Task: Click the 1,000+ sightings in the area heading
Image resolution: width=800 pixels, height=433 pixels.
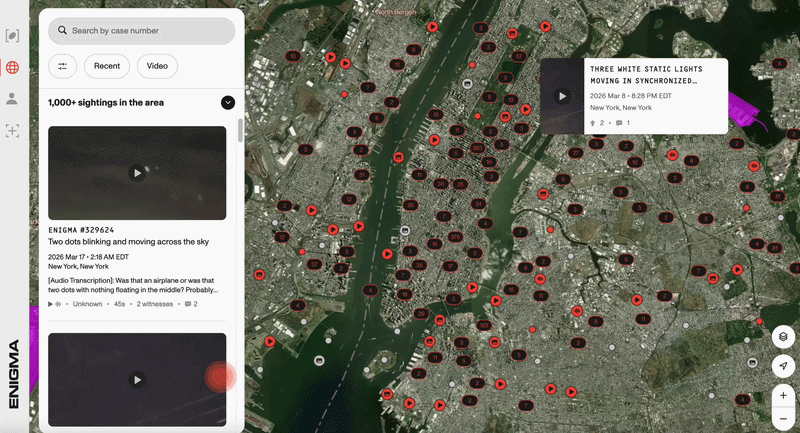Action: tap(106, 103)
